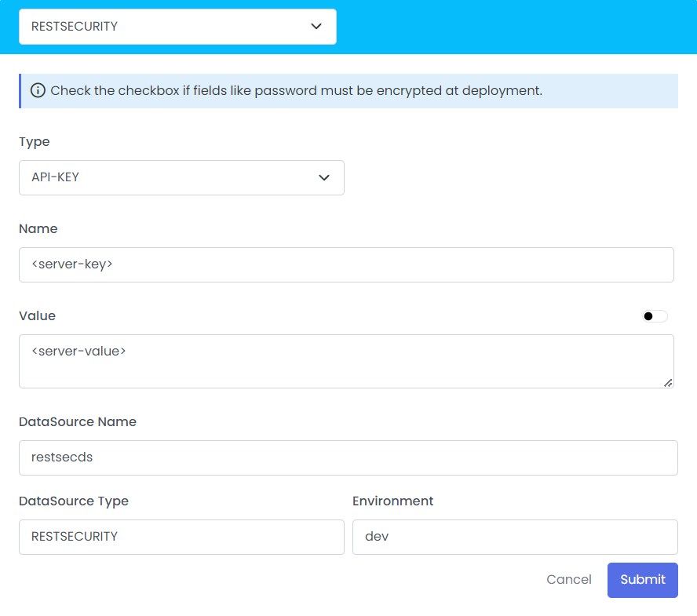697x616 pixels.
Task: Click the DataSource Type label
Action: 74,501
